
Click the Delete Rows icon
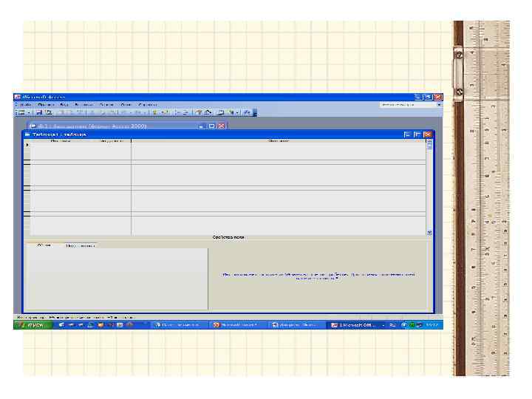coord(185,112)
